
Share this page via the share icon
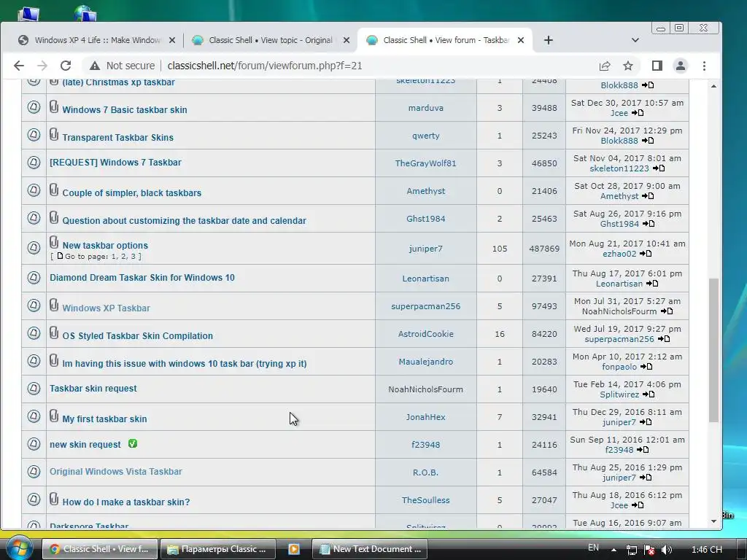605,66
